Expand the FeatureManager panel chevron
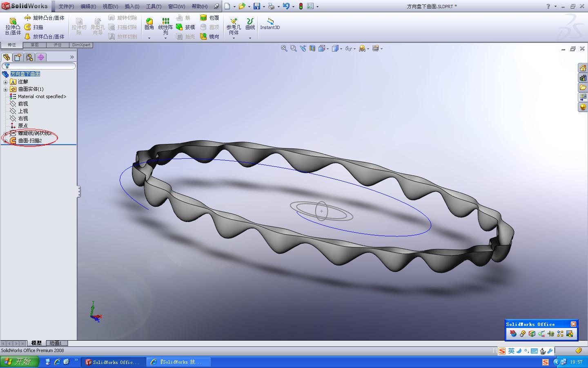This screenshot has height=368, width=588. (x=72, y=57)
